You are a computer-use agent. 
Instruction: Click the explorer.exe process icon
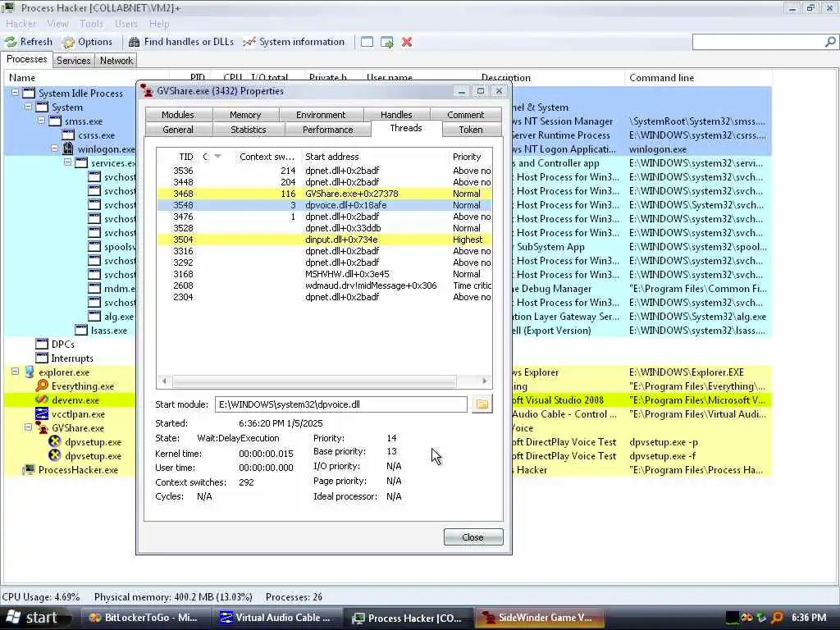[30, 372]
